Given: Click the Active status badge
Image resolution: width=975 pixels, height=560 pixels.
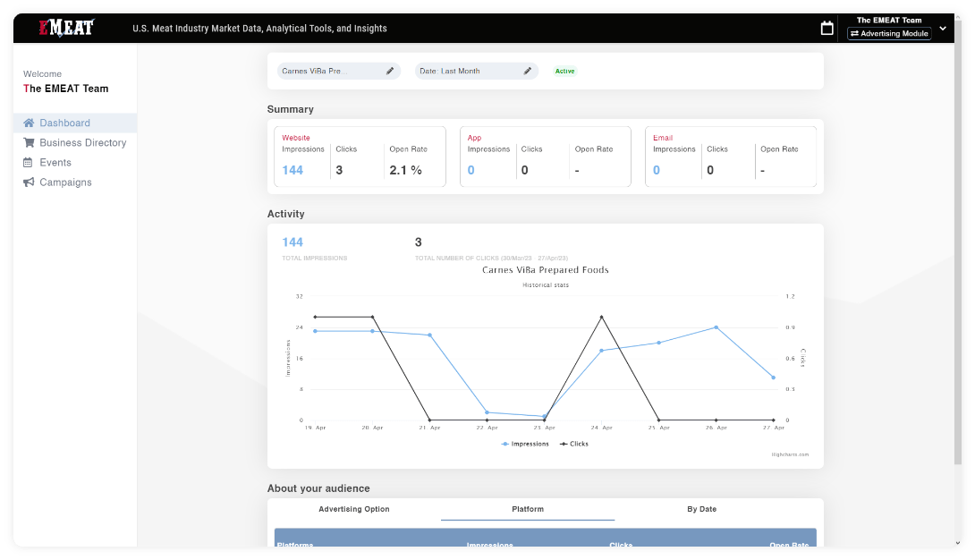Looking at the screenshot, I should tap(564, 71).
